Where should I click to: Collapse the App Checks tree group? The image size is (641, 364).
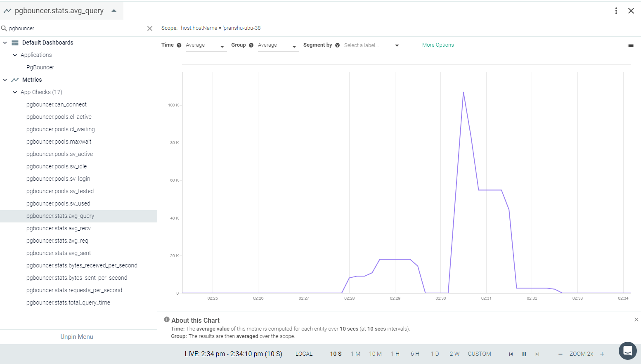tap(15, 92)
